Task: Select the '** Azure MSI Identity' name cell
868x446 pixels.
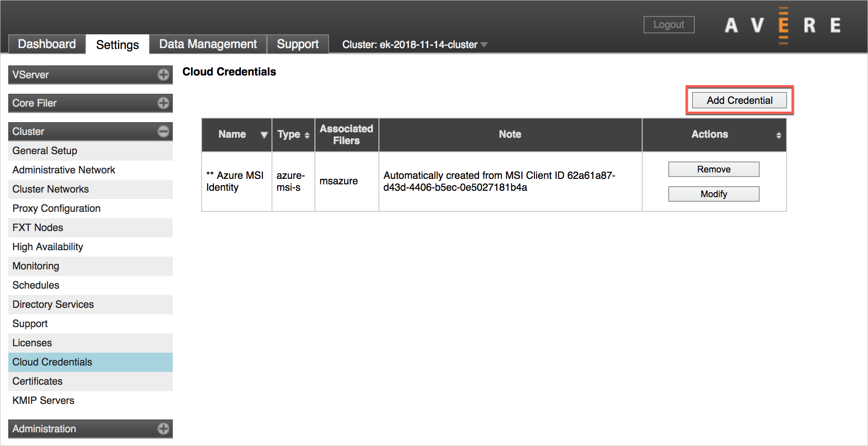Action: [x=236, y=182]
